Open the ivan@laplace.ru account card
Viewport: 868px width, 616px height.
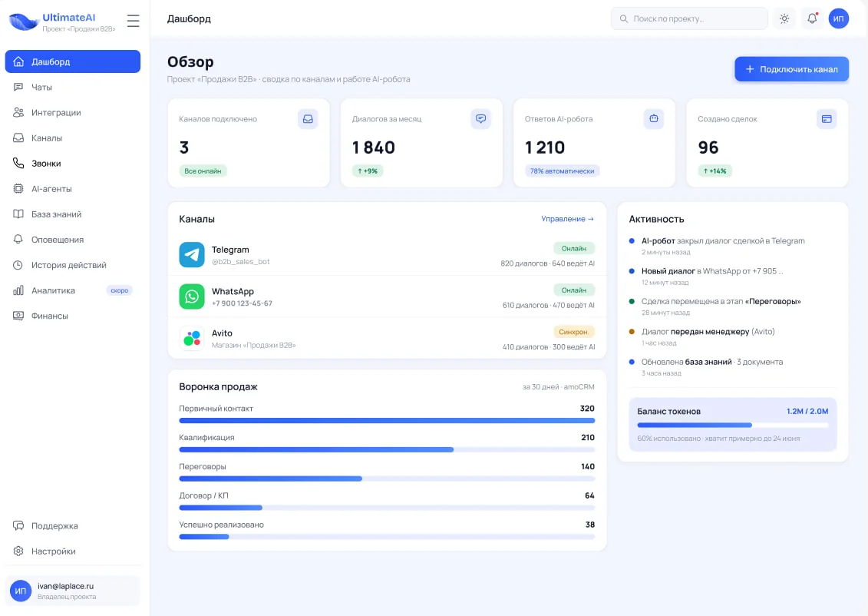point(72,591)
